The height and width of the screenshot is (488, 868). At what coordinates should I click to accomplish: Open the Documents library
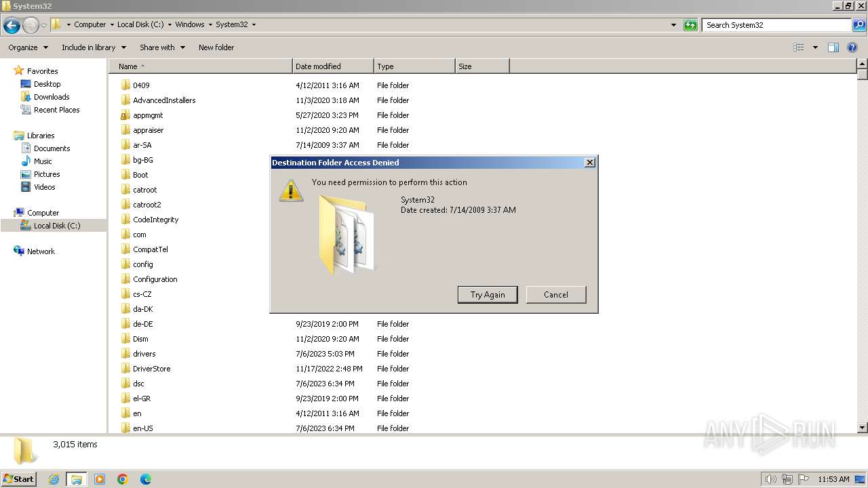52,148
